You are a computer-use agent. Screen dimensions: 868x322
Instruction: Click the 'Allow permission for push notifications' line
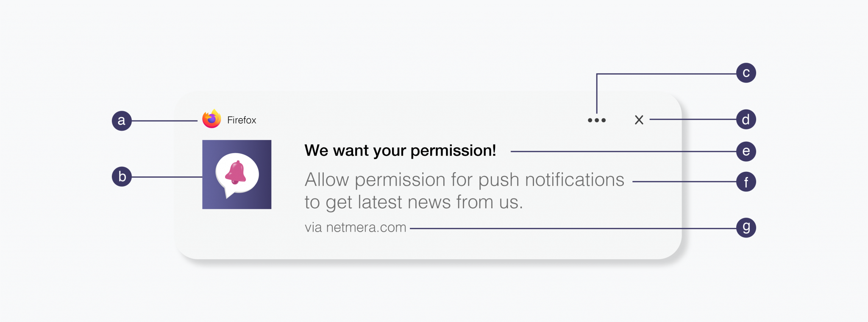click(464, 180)
